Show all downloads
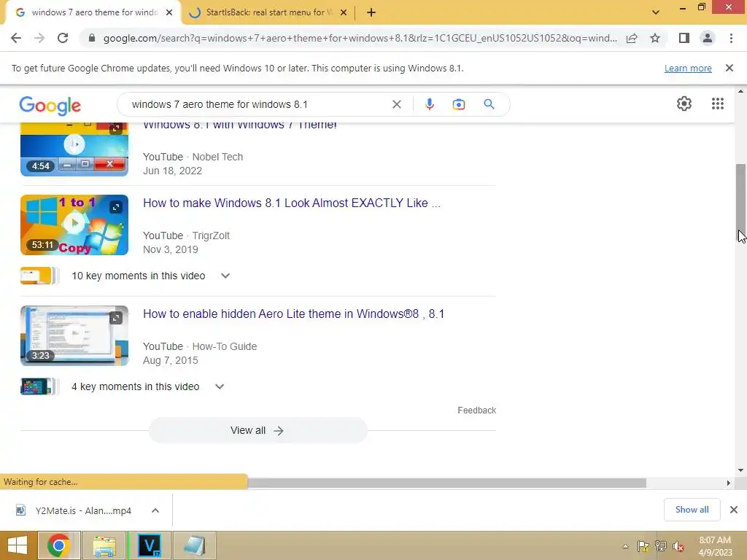747x560 pixels. pyautogui.click(x=692, y=510)
